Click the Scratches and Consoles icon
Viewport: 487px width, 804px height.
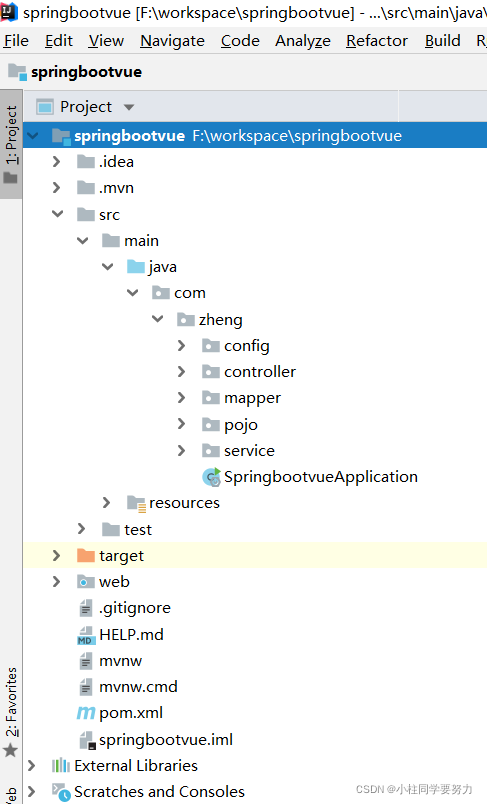click(61, 792)
